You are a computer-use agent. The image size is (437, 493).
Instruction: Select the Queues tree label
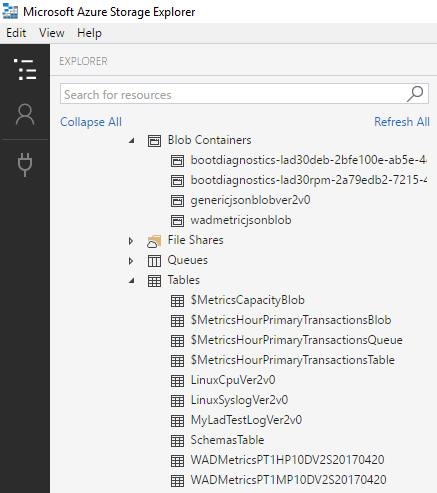coord(187,260)
